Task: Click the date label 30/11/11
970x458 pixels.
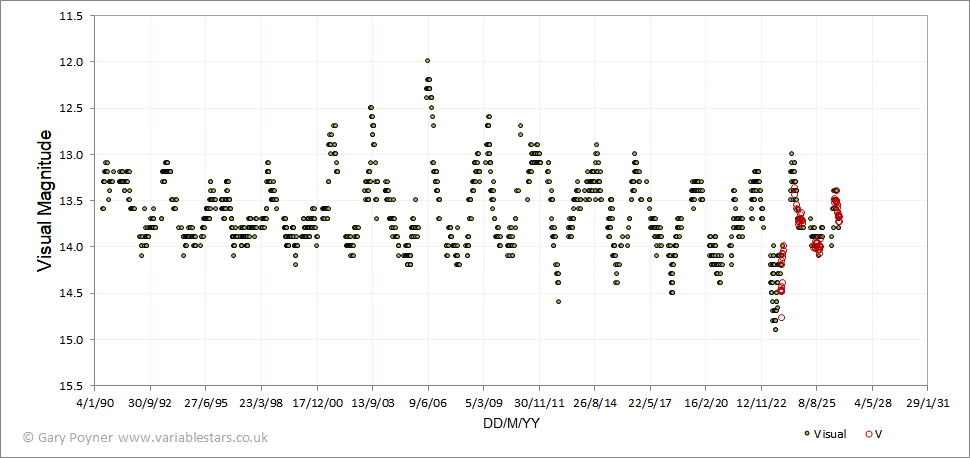Action: (539, 402)
